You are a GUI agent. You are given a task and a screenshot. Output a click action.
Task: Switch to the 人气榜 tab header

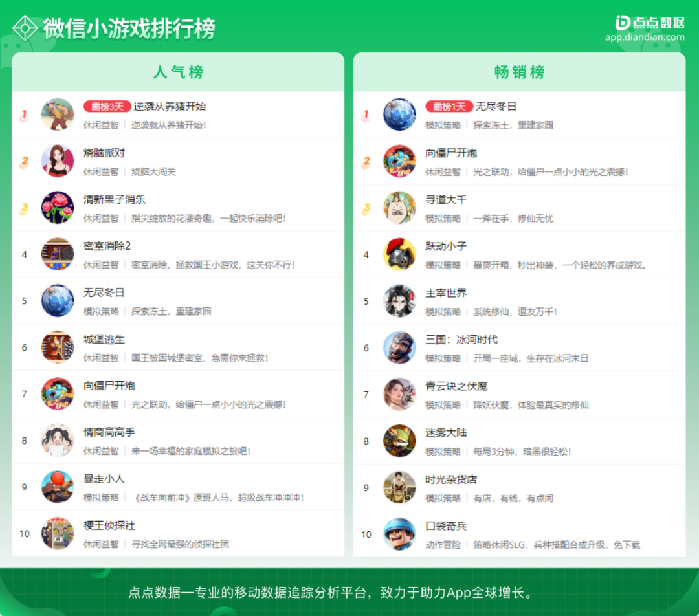click(x=178, y=72)
